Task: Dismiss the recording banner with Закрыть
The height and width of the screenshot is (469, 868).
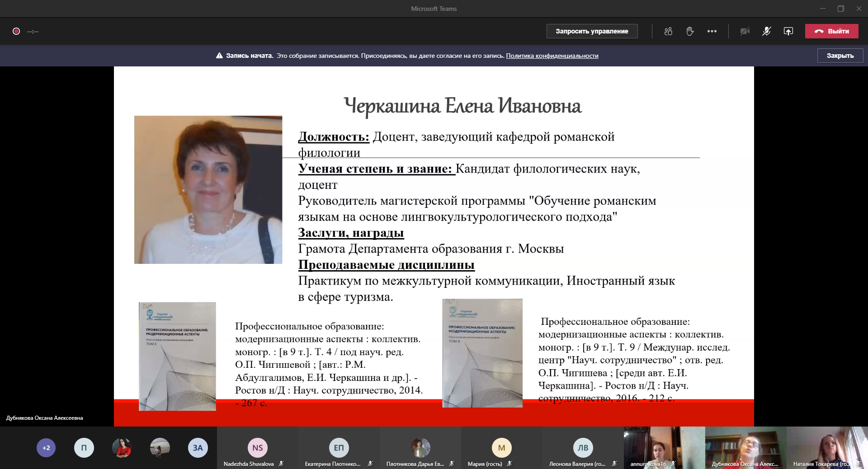Action: [x=840, y=56]
